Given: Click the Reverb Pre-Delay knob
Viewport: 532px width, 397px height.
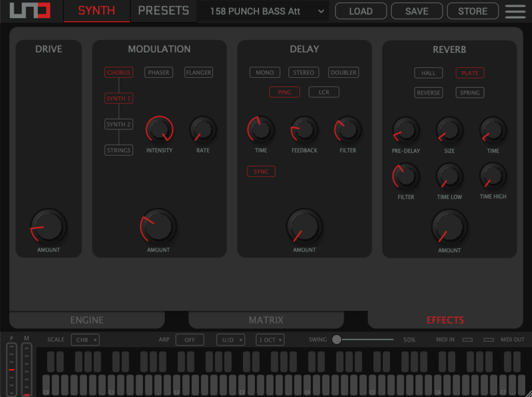Looking at the screenshot, I should pyautogui.click(x=406, y=129).
